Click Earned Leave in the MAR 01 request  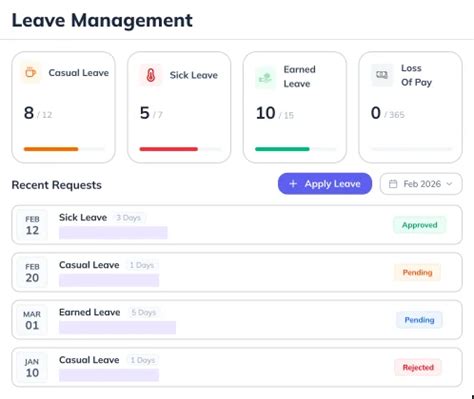[x=90, y=312]
